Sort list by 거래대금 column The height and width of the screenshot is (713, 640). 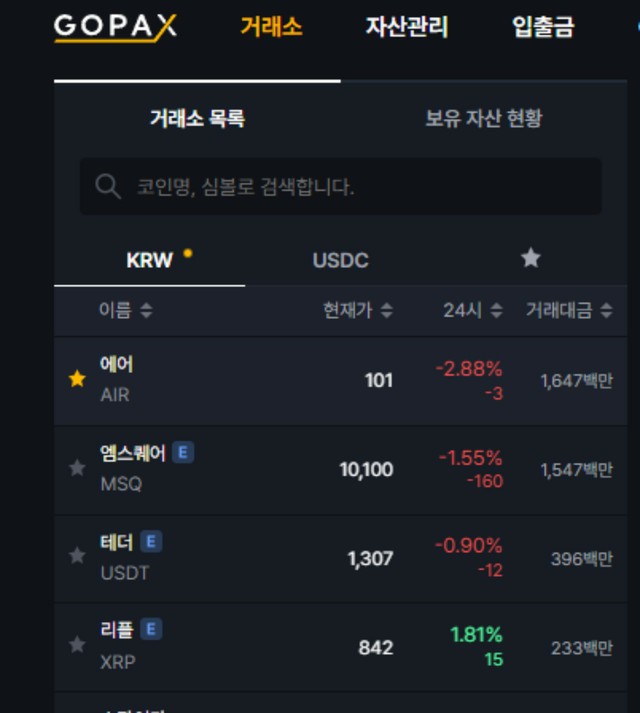tap(569, 310)
